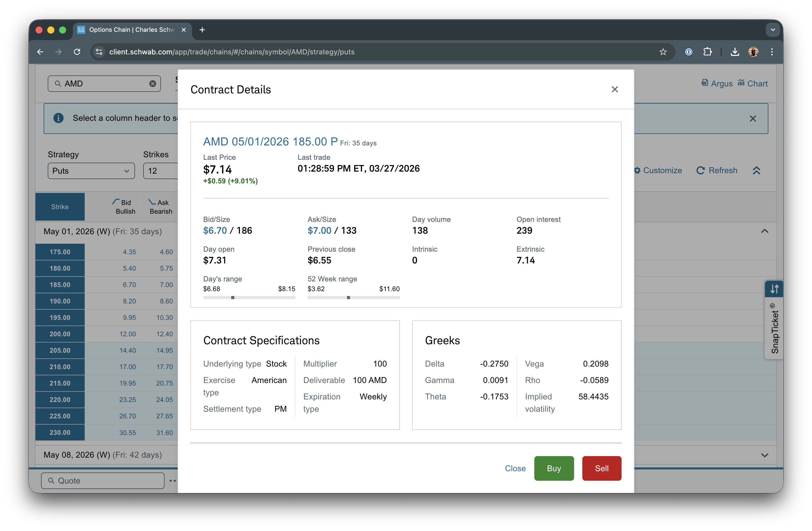
Task: Collapse the May 01, 2026 expiration section
Action: tap(765, 231)
